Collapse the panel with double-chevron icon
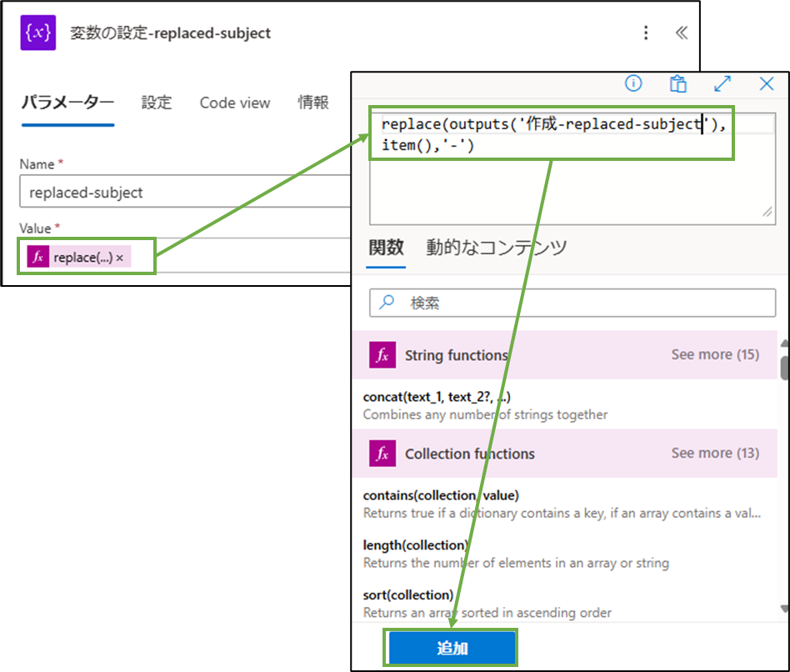This screenshot has height=672, width=790. coord(681,33)
